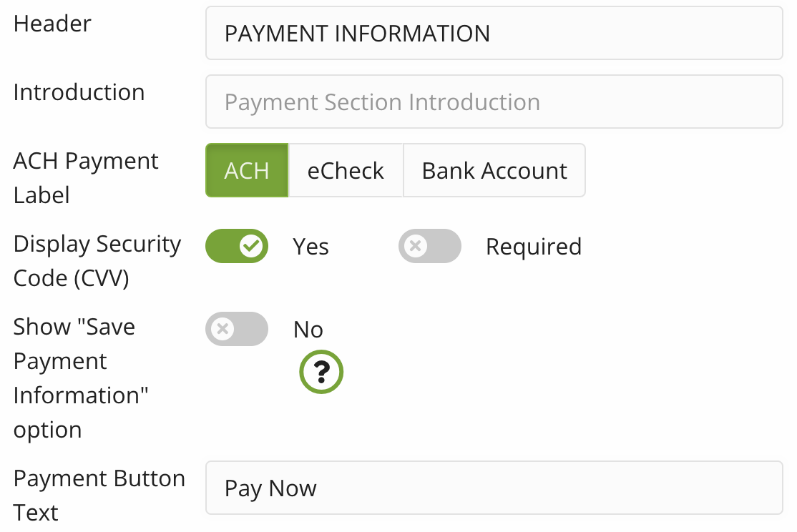Click the Yes text beside CVV switch
This screenshot has width=797, height=532.
(311, 247)
